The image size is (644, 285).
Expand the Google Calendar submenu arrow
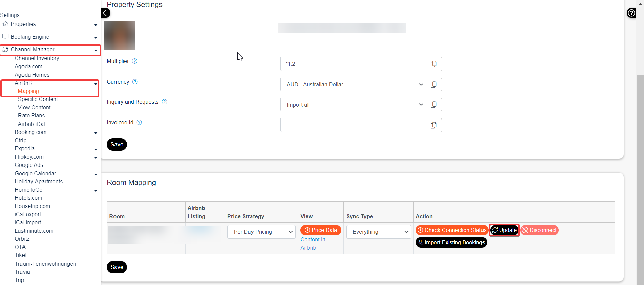(x=96, y=174)
